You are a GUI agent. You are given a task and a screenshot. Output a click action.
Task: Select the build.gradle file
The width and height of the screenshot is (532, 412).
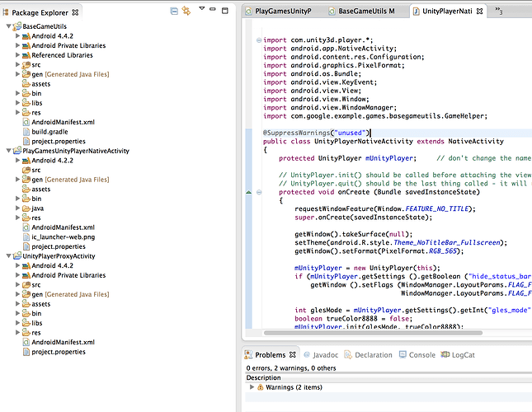[45, 132]
